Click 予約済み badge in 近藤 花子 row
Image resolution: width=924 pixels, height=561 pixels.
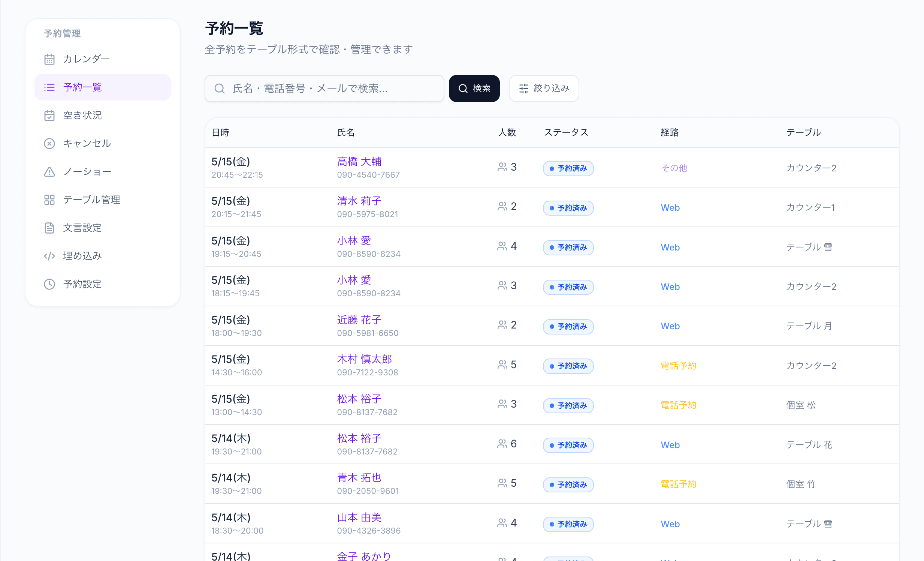click(x=568, y=327)
